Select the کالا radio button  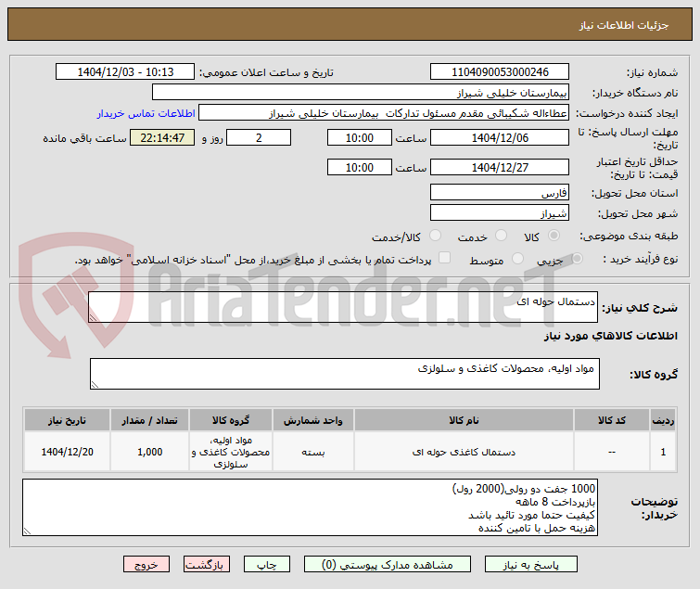point(554,236)
